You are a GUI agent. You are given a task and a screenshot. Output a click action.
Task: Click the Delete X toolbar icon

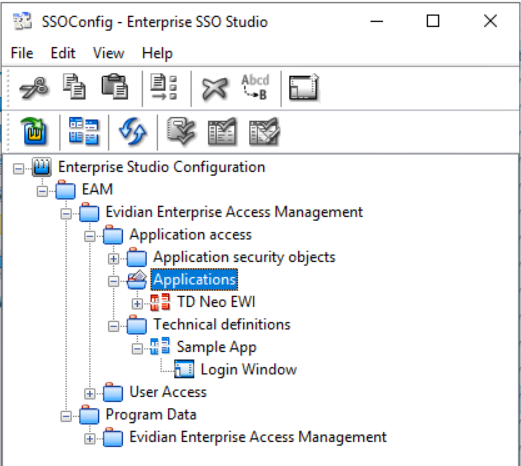pos(215,88)
